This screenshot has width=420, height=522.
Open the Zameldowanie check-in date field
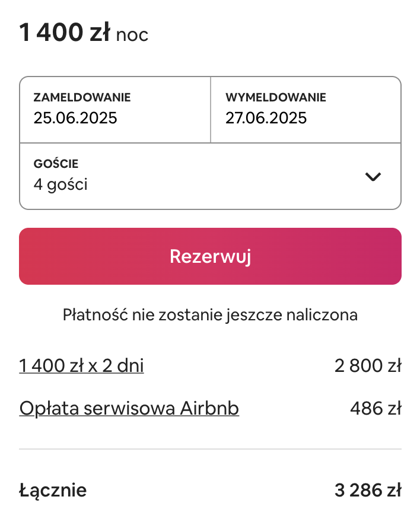pyautogui.click(x=115, y=110)
